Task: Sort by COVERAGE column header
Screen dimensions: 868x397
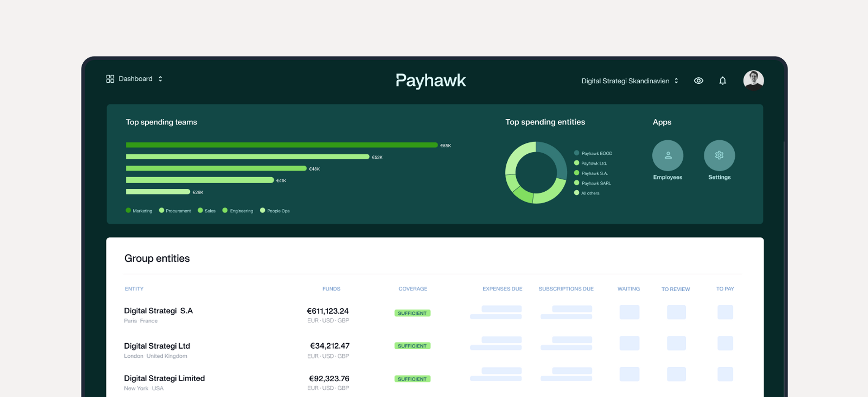Action: coord(413,289)
